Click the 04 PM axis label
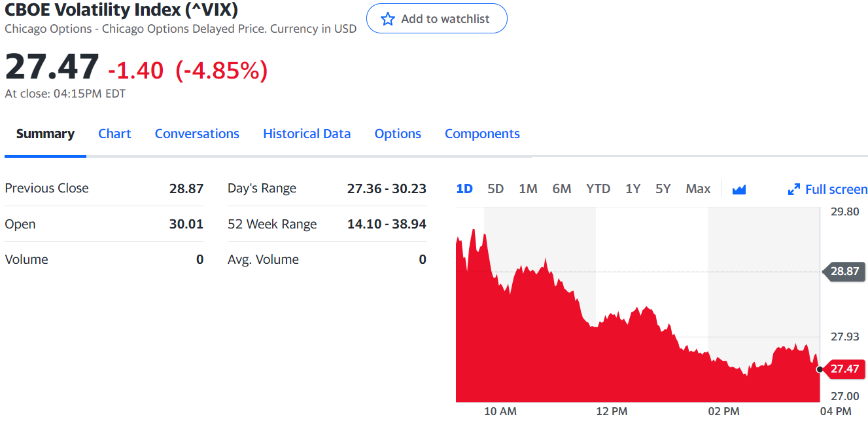This screenshot has height=421, width=868. [835, 411]
